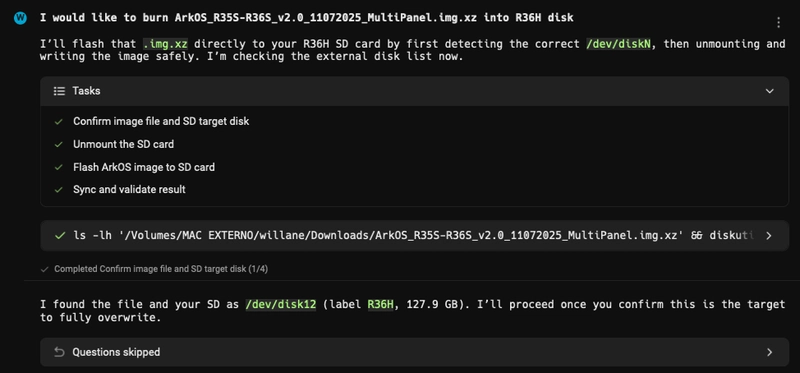This screenshot has width=800, height=373.
Task: Select the Flash ArkOS image to SD card item
Action: [x=144, y=167]
